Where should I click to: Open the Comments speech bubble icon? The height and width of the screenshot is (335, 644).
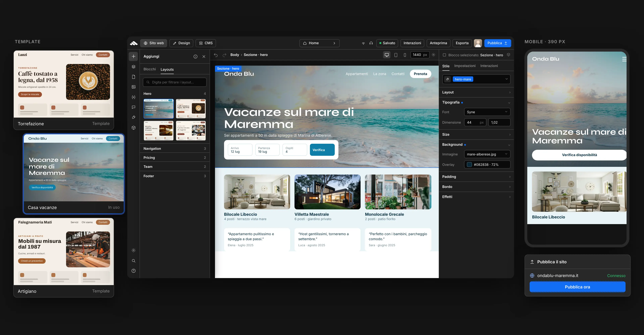click(133, 107)
